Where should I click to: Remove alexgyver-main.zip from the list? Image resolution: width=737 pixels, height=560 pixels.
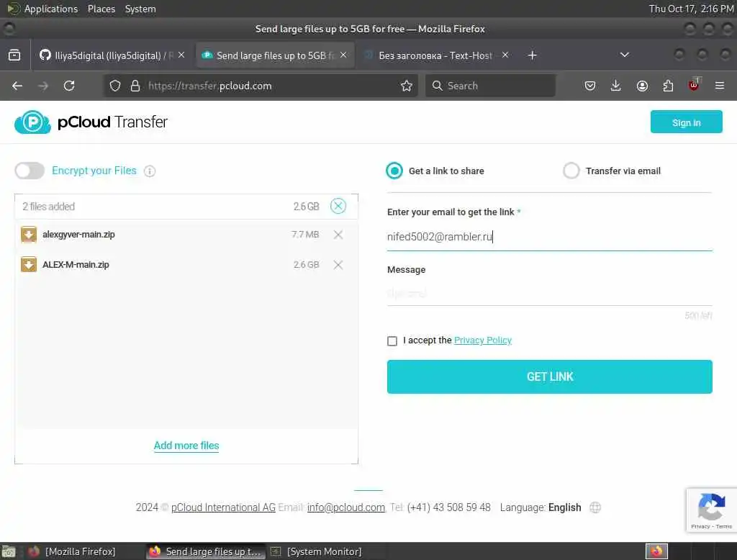coord(338,235)
